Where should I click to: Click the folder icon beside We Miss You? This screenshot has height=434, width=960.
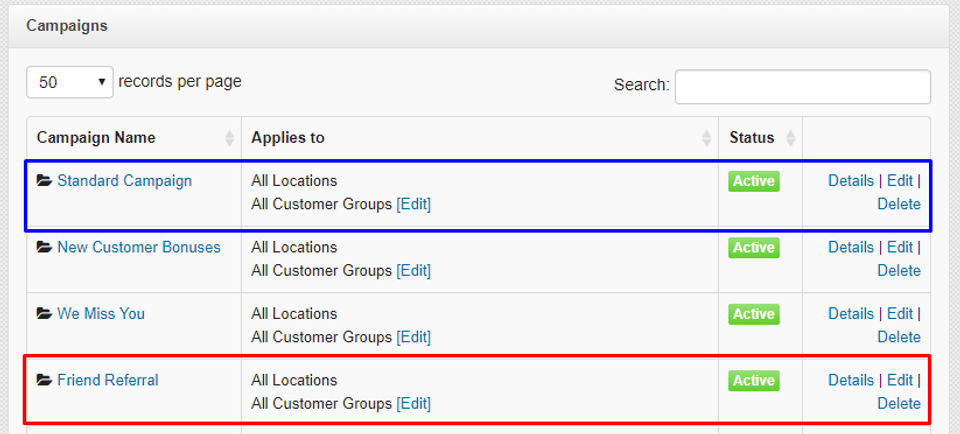click(44, 314)
